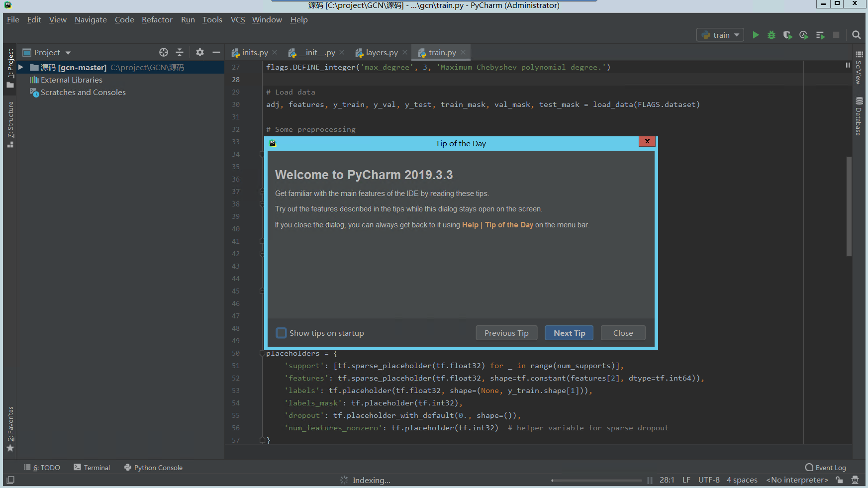The image size is (868, 488).
Task: Click the editor vertical scrollbar
Action: point(849,206)
